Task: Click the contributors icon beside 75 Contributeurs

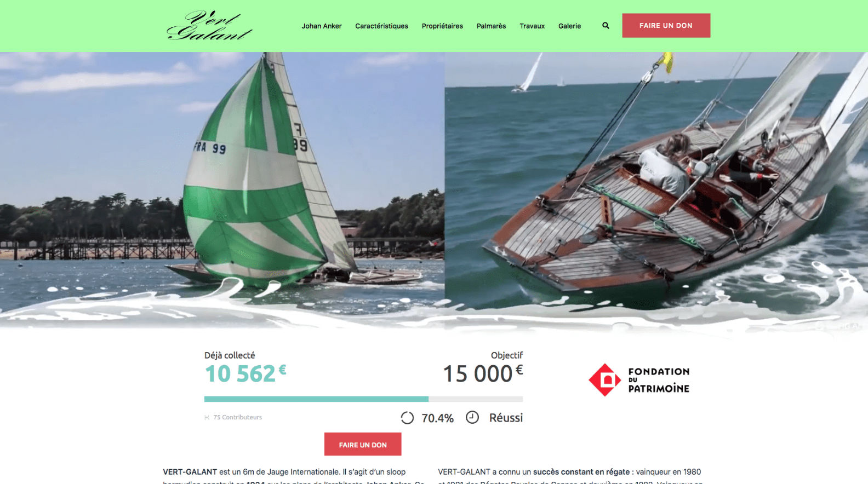Action: click(207, 418)
